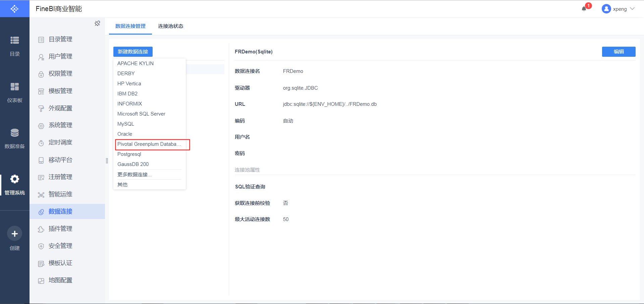Open the 数据准备 data preparation icon
The width and height of the screenshot is (644, 304).
[14, 133]
